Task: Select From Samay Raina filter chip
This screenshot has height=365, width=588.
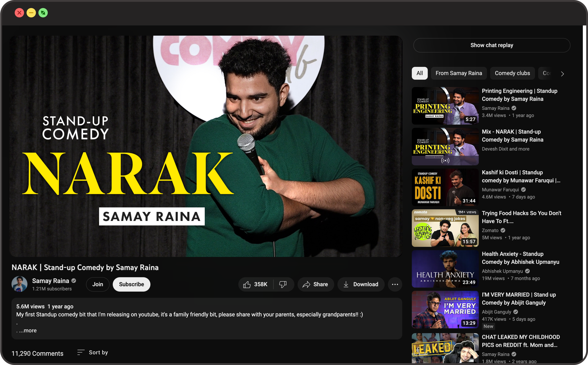Action: click(x=458, y=73)
